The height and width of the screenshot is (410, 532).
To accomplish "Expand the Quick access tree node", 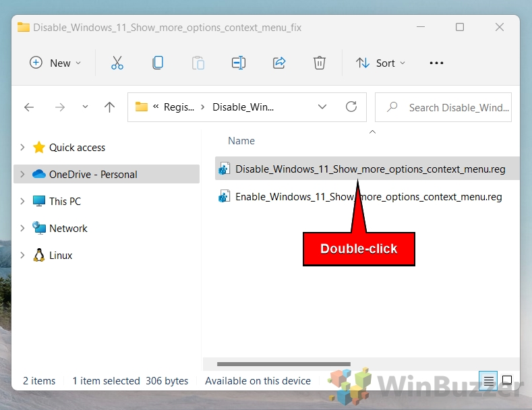I will [22, 147].
